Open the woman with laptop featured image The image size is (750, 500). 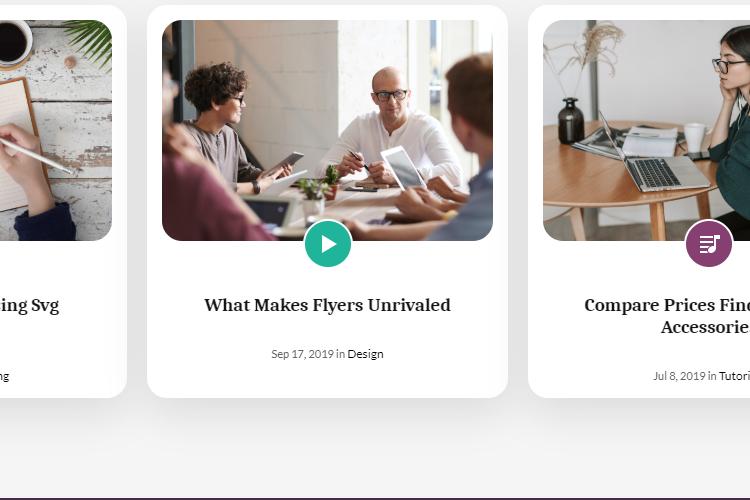click(x=647, y=130)
